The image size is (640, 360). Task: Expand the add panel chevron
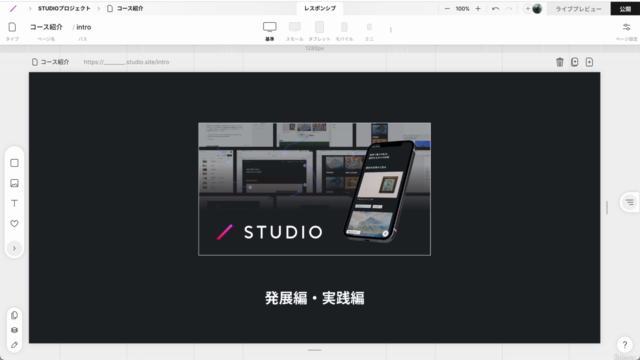14,248
